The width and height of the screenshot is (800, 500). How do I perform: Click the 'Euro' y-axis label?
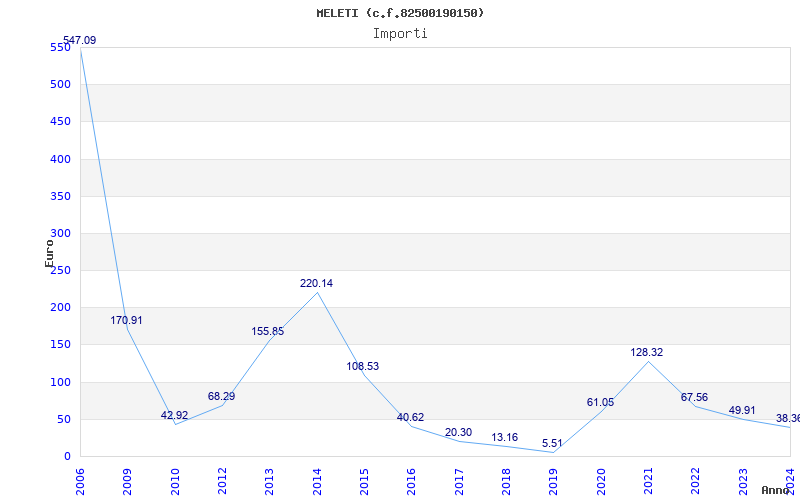click(x=49, y=254)
